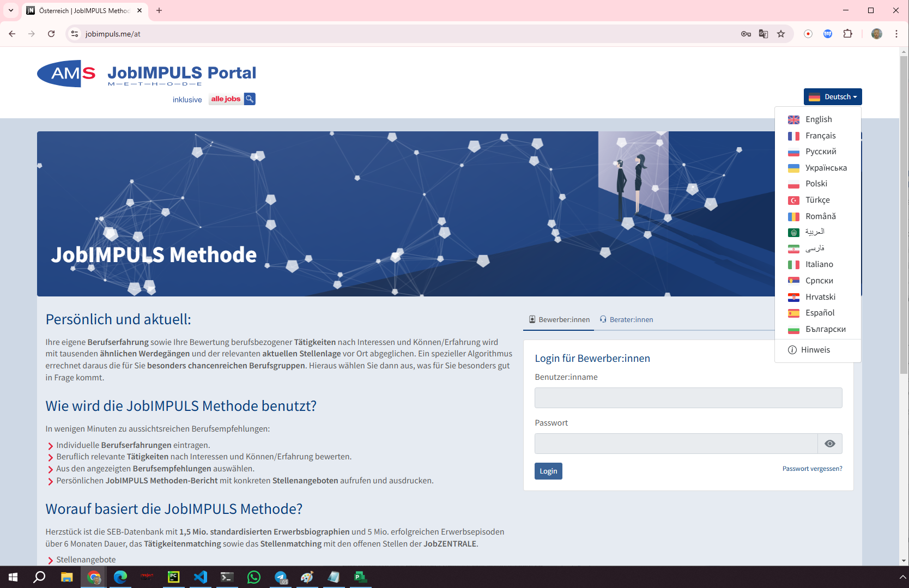Click the blue round extension icon

pos(828,34)
